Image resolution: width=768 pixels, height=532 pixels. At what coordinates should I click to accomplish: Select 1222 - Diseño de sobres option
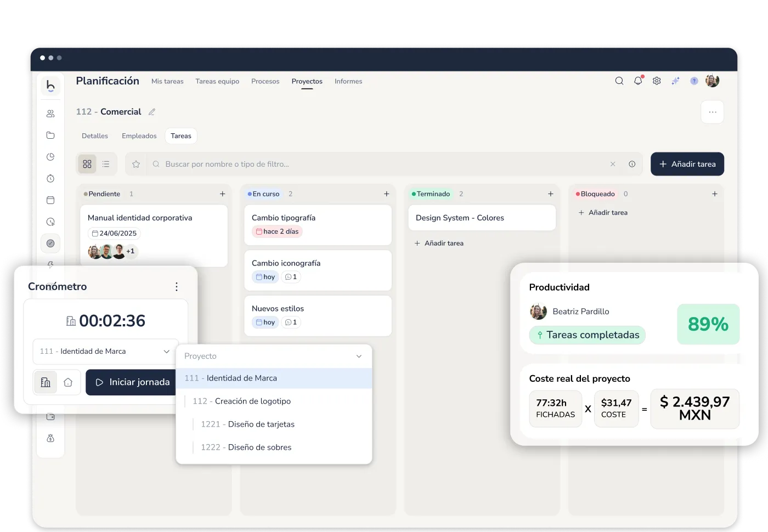pyautogui.click(x=274, y=448)
